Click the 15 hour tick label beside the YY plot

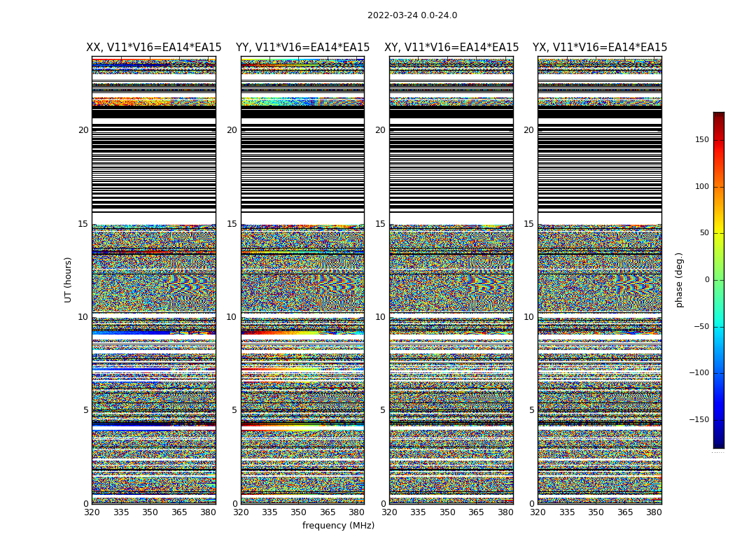pyautogui.click(x=232, y=224)
